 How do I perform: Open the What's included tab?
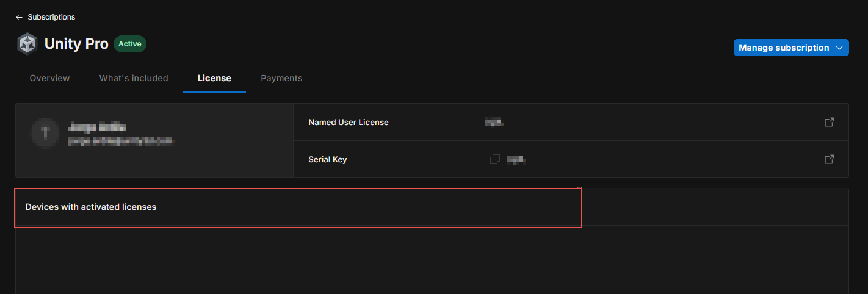click(x=134, y=78)
